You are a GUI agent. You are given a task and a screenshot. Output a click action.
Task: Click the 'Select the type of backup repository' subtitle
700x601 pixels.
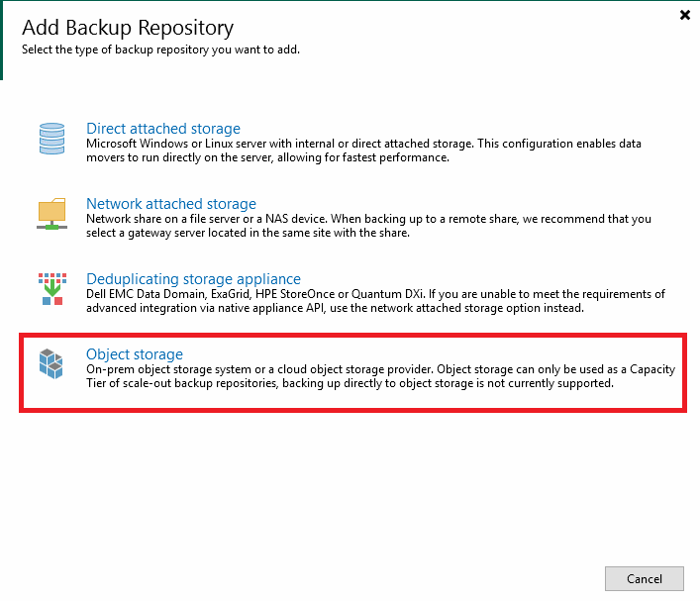pyautogui.click(x=160, y=50)
